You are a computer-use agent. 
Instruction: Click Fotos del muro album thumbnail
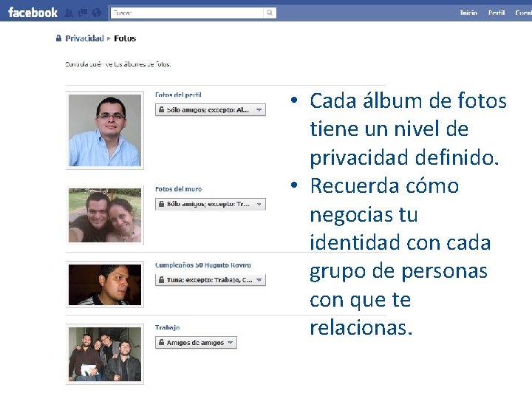[104, 215]
